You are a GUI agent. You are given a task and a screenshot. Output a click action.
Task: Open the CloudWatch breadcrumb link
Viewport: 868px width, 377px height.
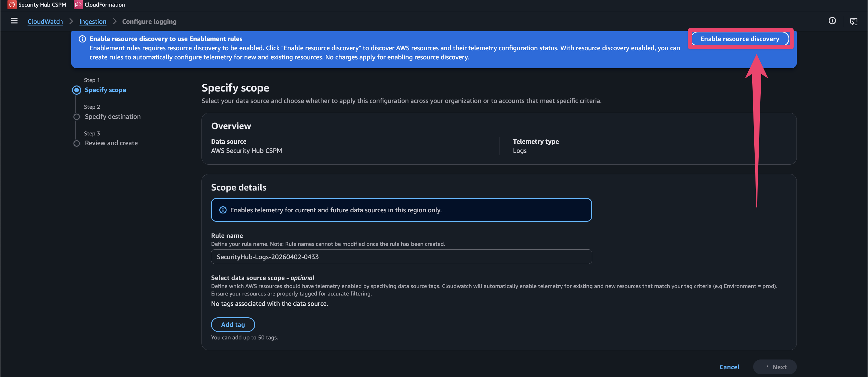(x=45, y=22)
